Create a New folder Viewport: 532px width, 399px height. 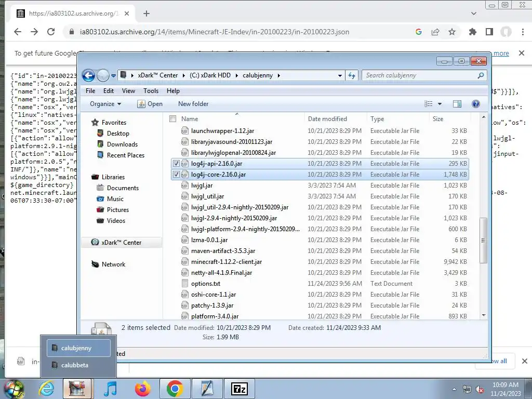pos(193,104)
